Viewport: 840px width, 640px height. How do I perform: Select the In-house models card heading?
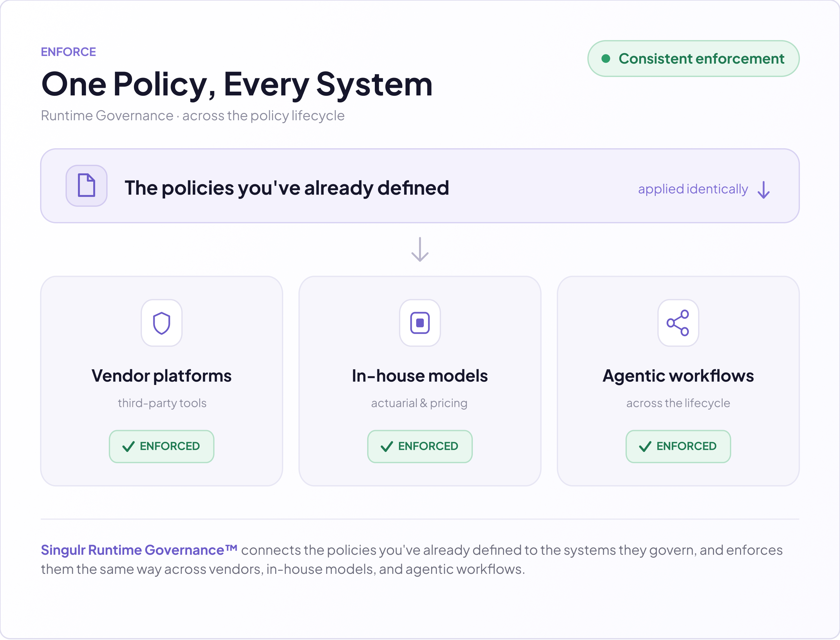click(420, 376)
